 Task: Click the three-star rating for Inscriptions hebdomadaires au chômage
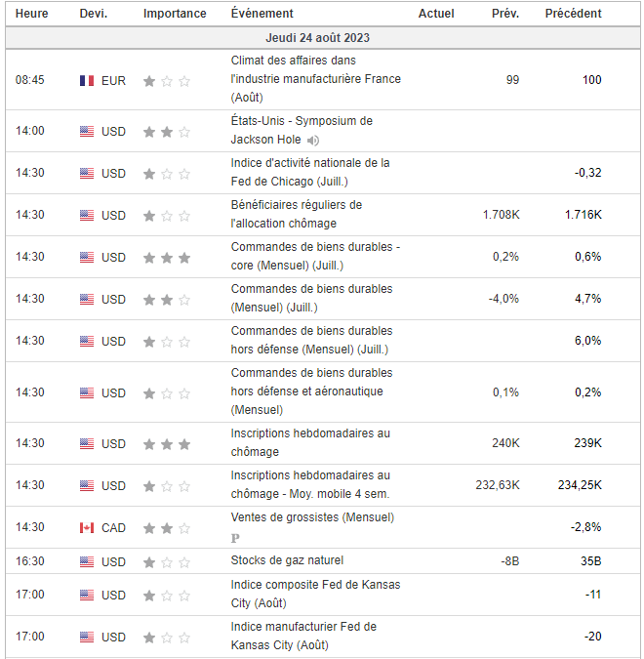[166, 444]
